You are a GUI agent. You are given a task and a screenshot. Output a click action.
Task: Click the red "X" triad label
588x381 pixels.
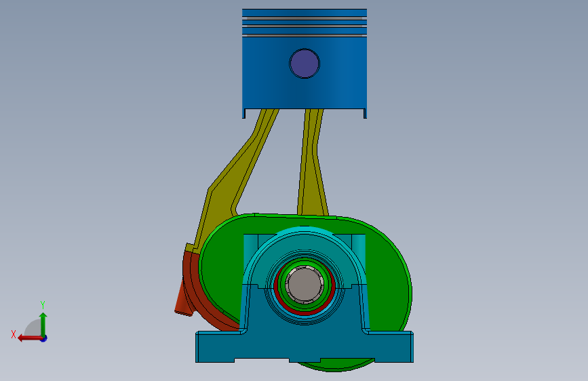(14, 334)
